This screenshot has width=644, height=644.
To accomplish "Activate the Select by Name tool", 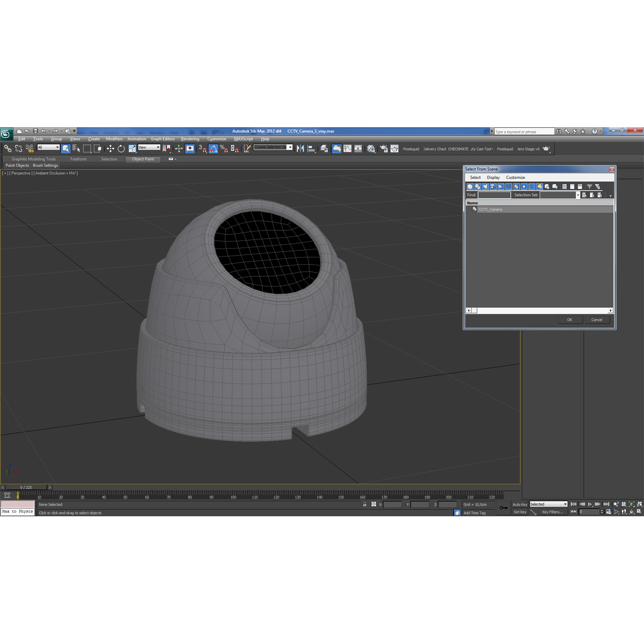I will coord(76,149).
